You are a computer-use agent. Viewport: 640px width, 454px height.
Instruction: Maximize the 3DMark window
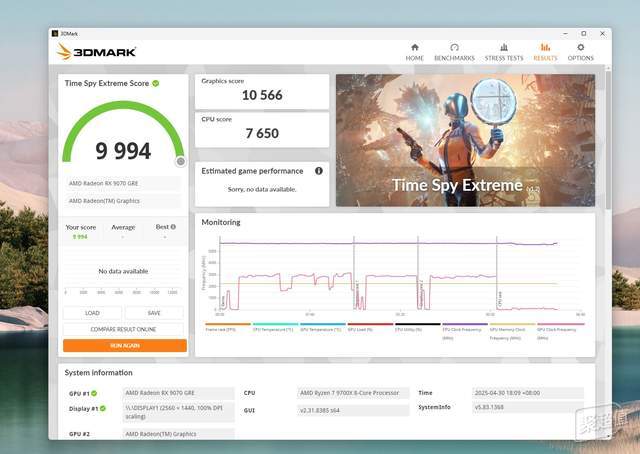tap(584, 33)
